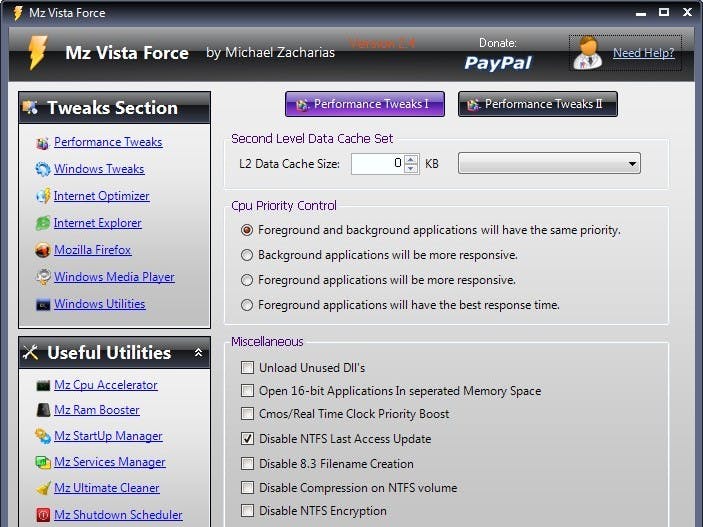Switch to Performance Tweaks I tab
Screen dimensions: 703x527
365,104
